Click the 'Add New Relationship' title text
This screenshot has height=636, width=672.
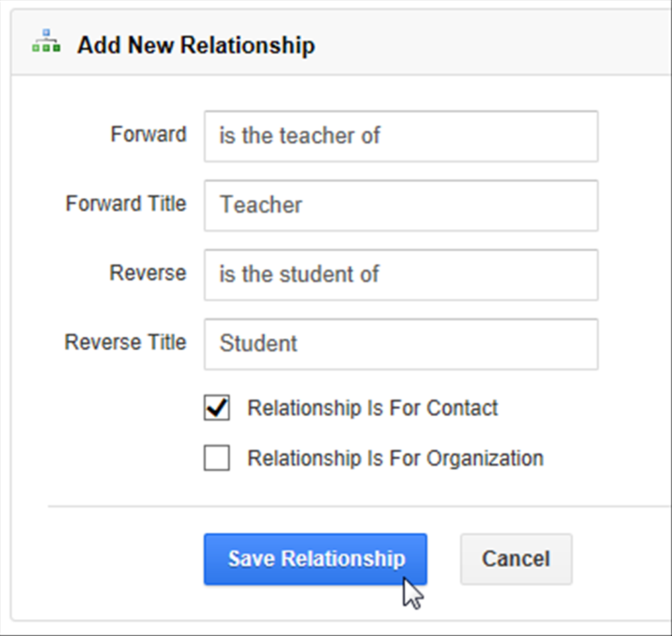coord(196,44)
